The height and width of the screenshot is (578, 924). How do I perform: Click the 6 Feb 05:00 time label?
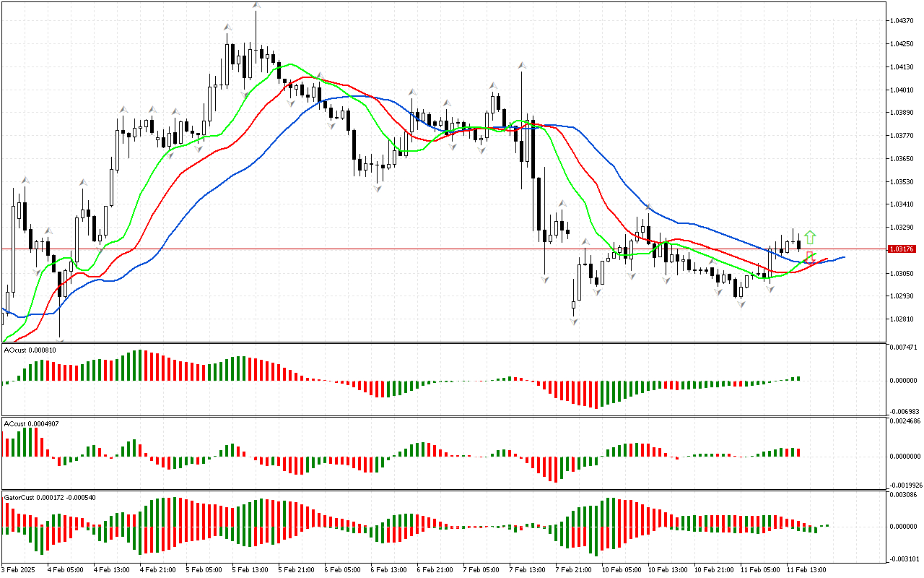point(344,569)
